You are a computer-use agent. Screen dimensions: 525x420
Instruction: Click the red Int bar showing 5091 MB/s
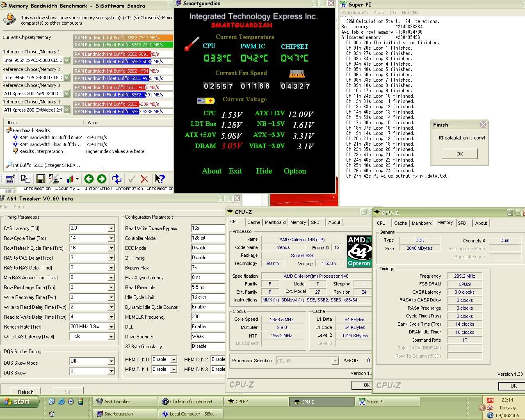coord(112,54)
